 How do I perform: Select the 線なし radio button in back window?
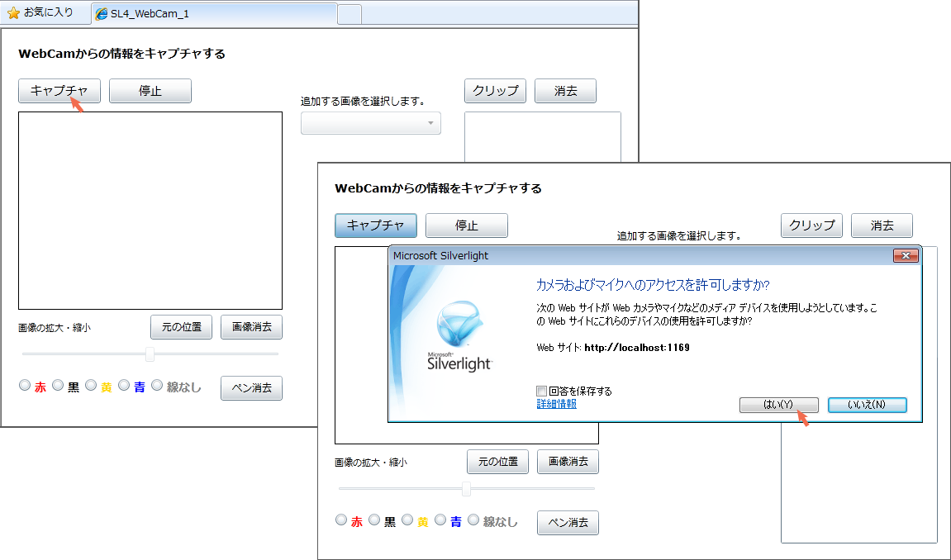[x=157, y=385]
